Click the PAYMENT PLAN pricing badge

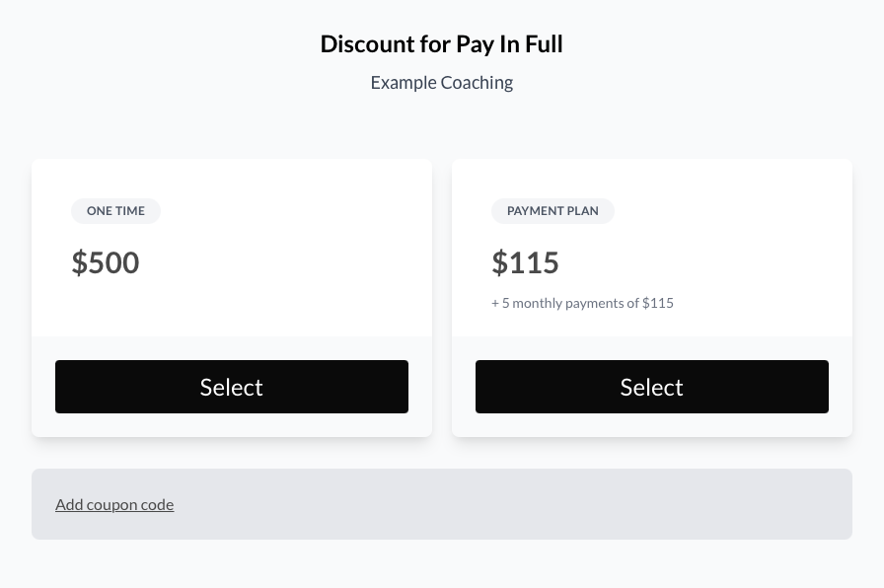tap(552, 210)
